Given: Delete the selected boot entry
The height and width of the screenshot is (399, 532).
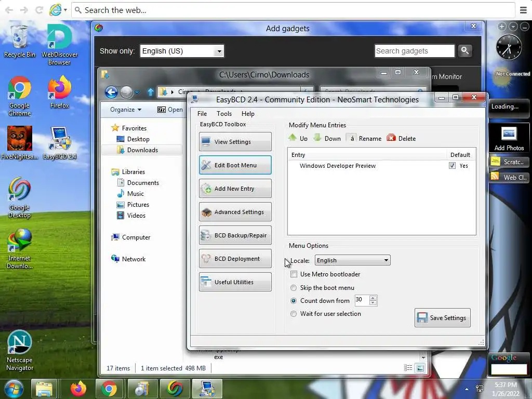Looking at the screenshot, I should pyautogui.click(x=402, y=138).
